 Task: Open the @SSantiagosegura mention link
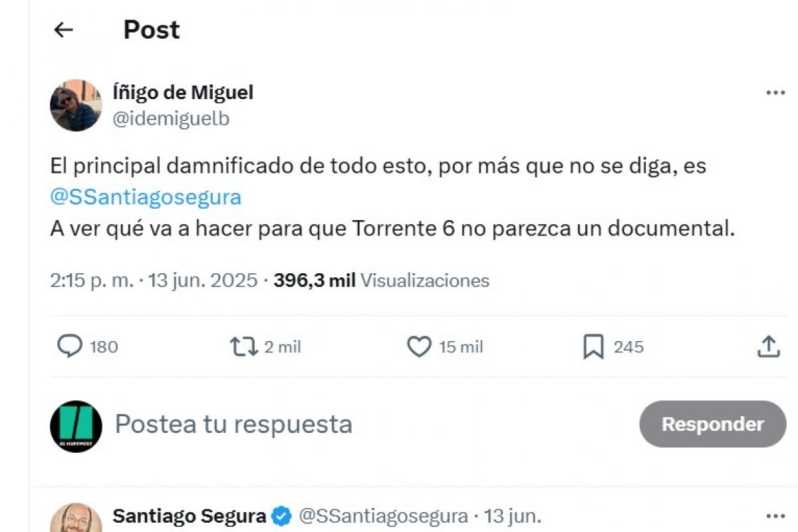(x=146, y=198)
